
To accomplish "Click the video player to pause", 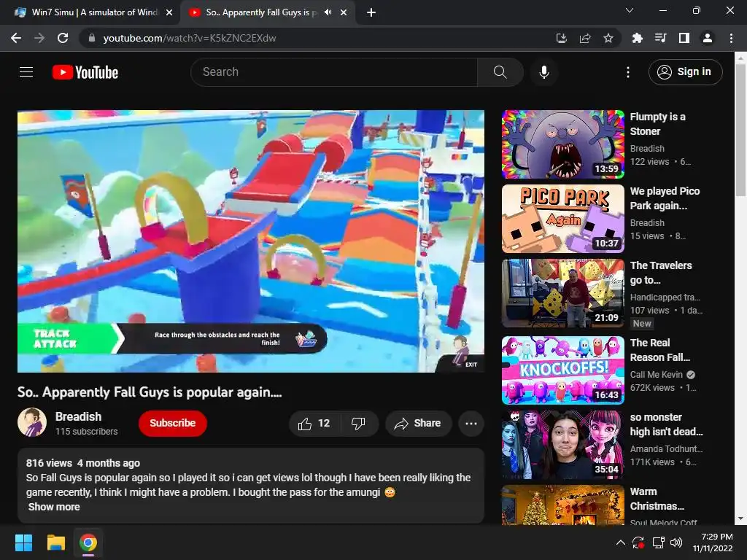I will tap(251, 241).
